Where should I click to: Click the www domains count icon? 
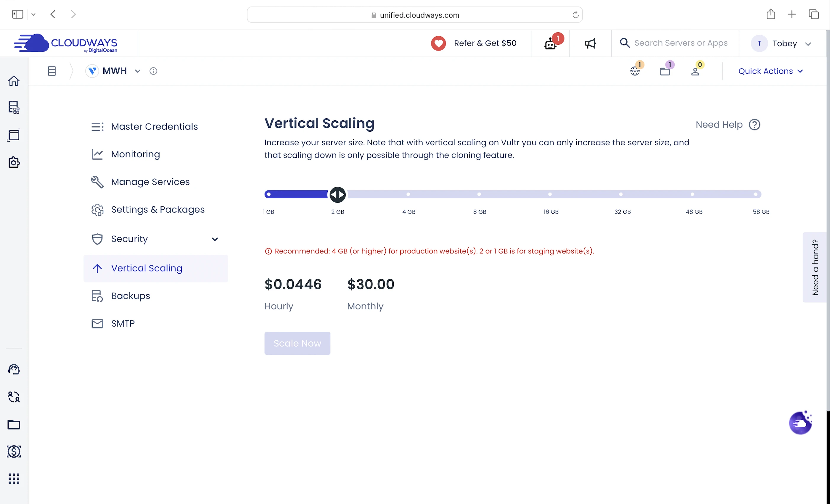point(635,71)
